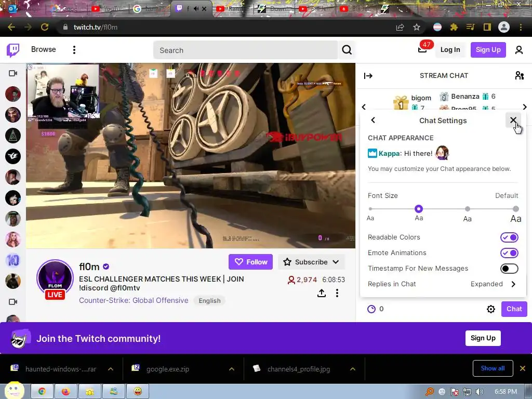This screenshot has height=399, width=532.
Task: Expand the Subscribe dropdown arrow
Action: click(336, 262)
